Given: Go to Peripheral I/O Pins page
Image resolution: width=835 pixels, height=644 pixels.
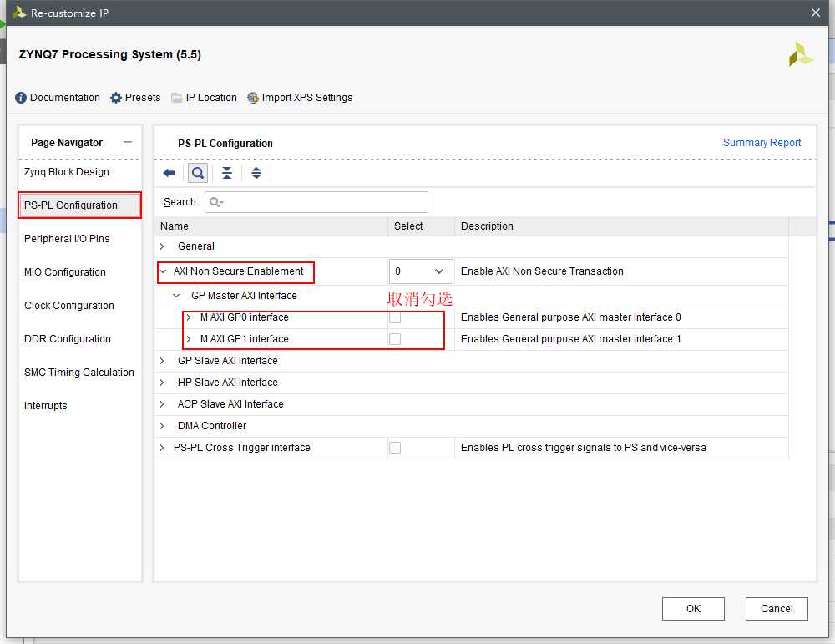Looking at the screenshot, I should [67, 239].
